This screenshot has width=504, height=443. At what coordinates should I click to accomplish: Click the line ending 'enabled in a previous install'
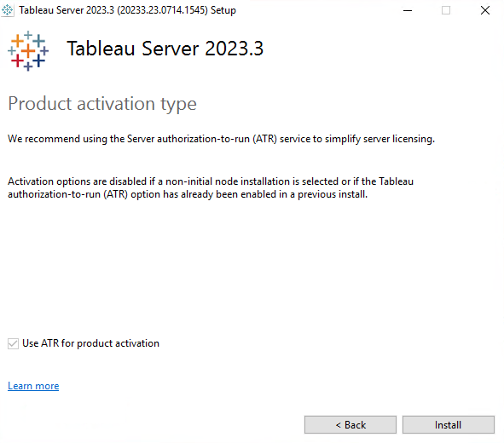(x=188, y=194)
